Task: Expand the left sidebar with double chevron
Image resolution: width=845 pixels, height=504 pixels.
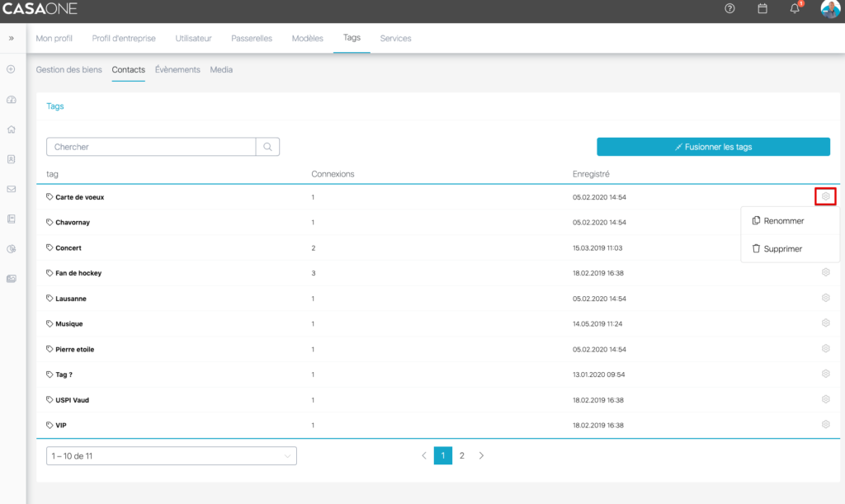Action: pyautogui.click(x=12, y=38)
